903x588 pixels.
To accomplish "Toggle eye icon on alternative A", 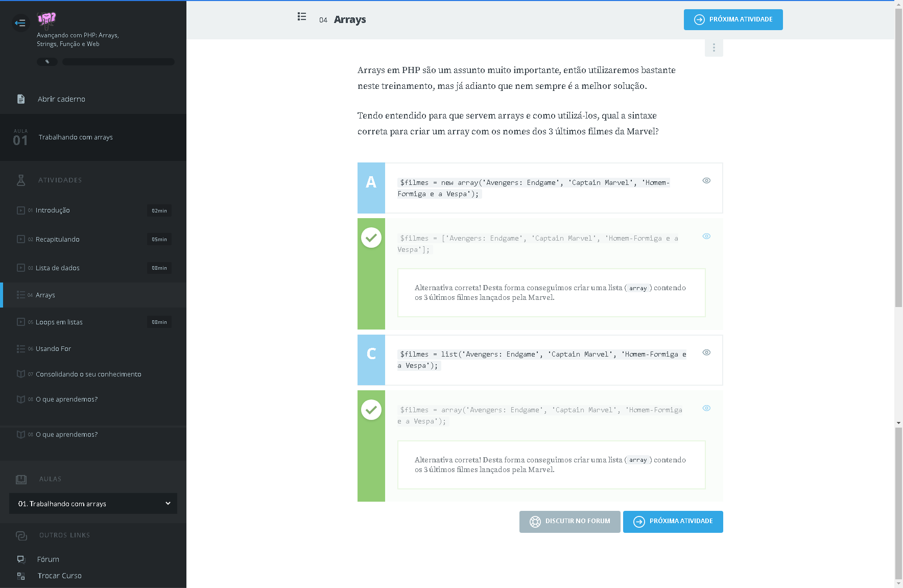I will tap(706, 181).
